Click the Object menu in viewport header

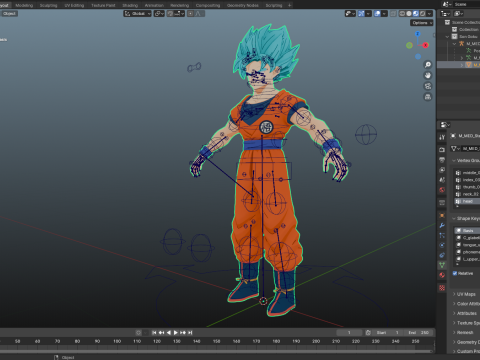(x=9, y=13)
